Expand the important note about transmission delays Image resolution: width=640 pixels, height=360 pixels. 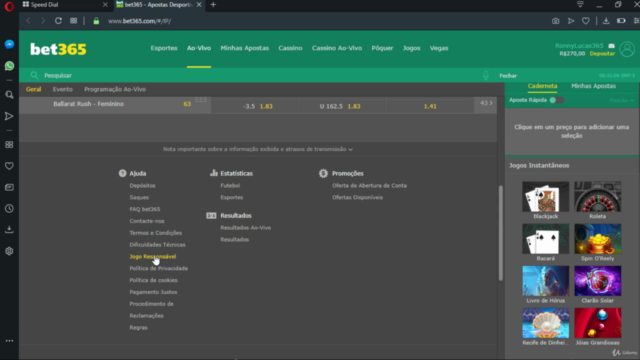258,149
